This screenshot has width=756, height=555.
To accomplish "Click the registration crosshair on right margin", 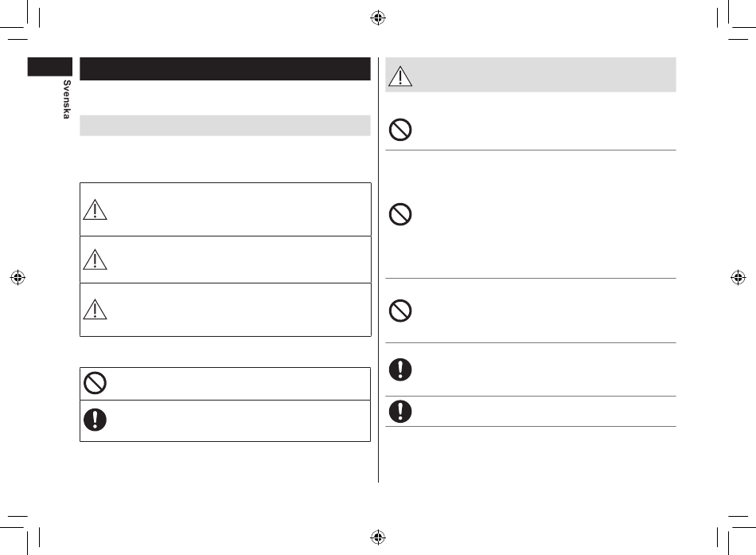I will click(x=738, y=277).
